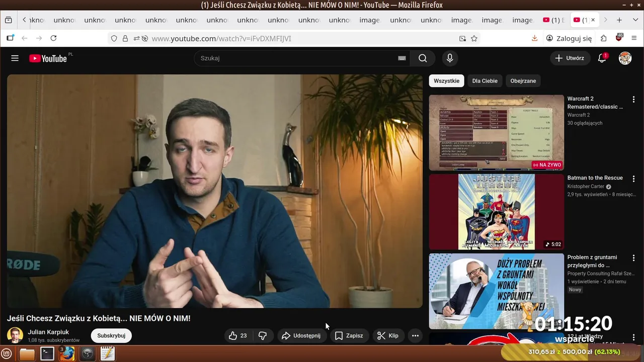
Task: Select the Obejrzane filter chip
Action: click(523, 81)
